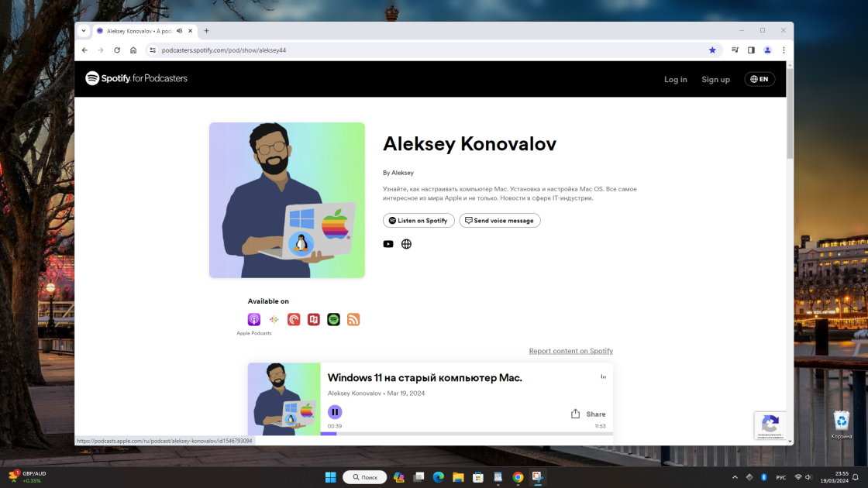Open Spotify icon under Available on

click(333, 319)
